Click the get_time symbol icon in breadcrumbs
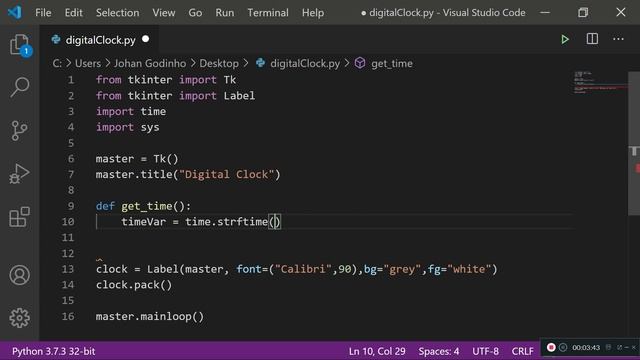Image resolution: width=640 pixels, height=360 pixels. tap(360, 63)
